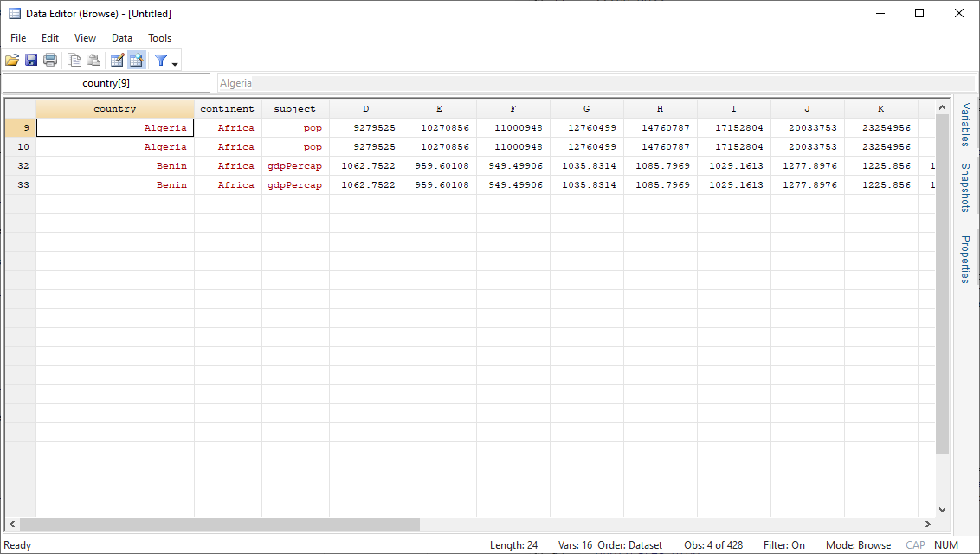Save the dataset with the Save icon

coord(31,60)
